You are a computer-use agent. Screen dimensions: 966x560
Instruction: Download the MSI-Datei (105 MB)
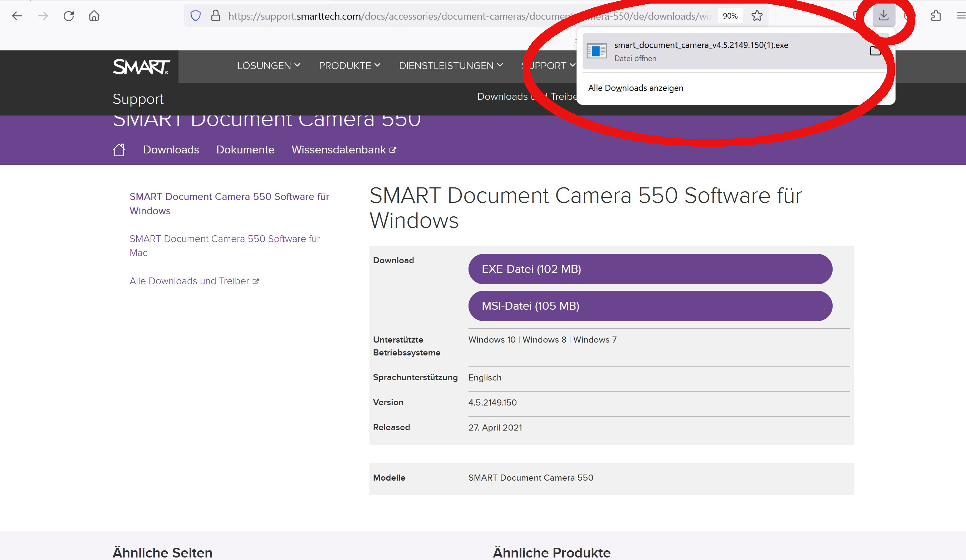pyautogui.click(x=650, y=306)
